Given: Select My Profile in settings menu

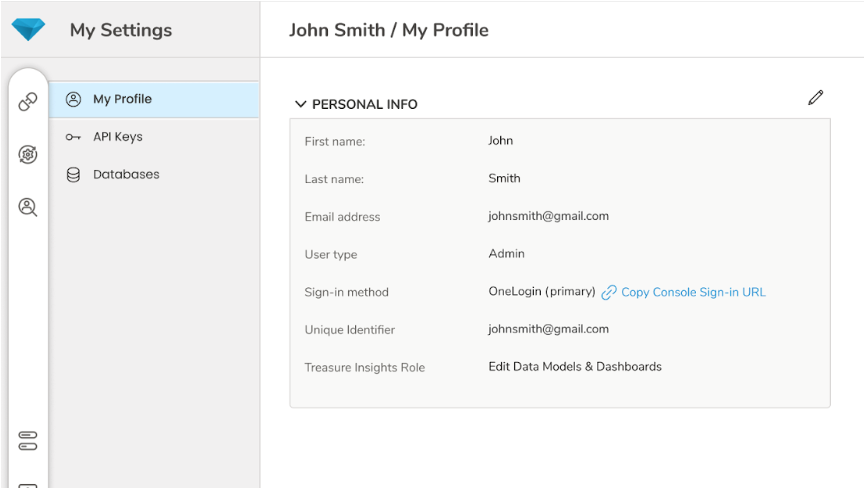Looking at the screenshot, I should [x=122, y=99].
